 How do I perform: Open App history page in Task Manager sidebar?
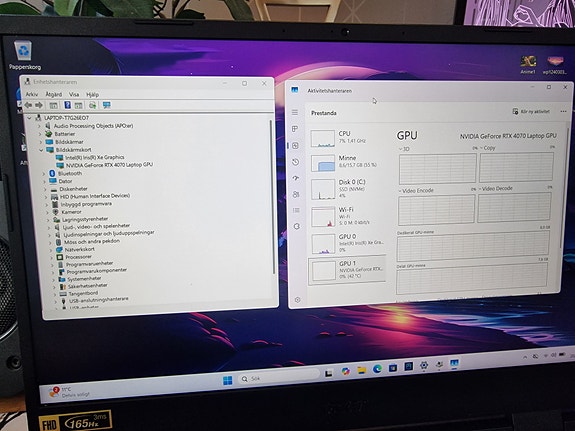point(296,162)
